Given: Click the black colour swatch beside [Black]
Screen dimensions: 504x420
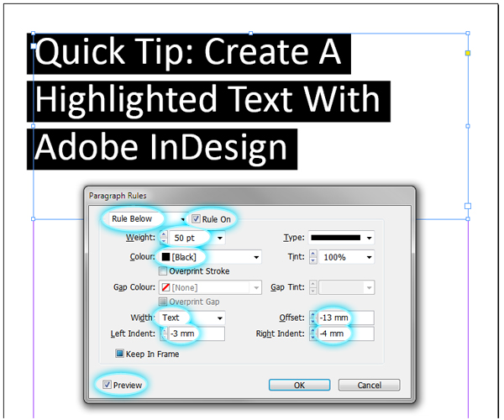Looking at the screenshot, I should tap(165, 257).
